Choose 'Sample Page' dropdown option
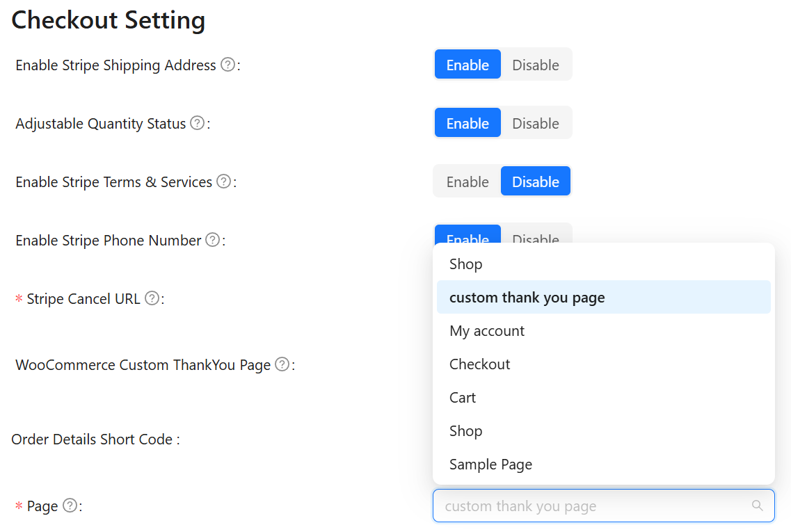Screen dimensions: 791x532 490,465
